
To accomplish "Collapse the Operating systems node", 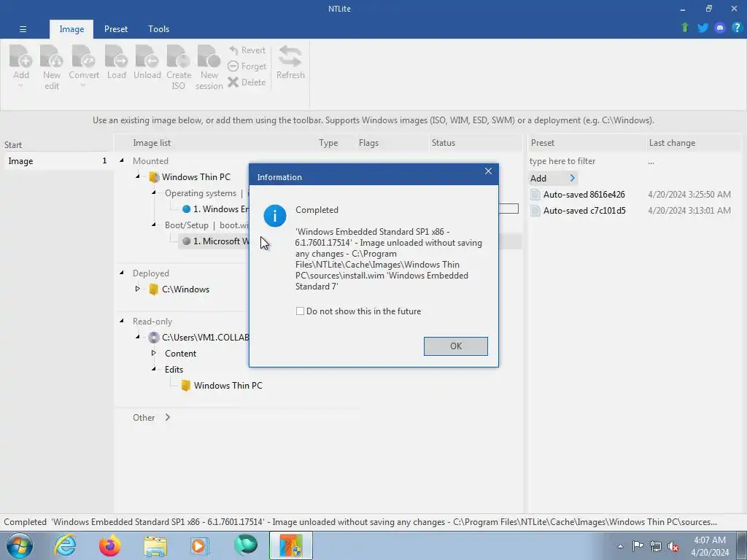I will coord(153,192).
